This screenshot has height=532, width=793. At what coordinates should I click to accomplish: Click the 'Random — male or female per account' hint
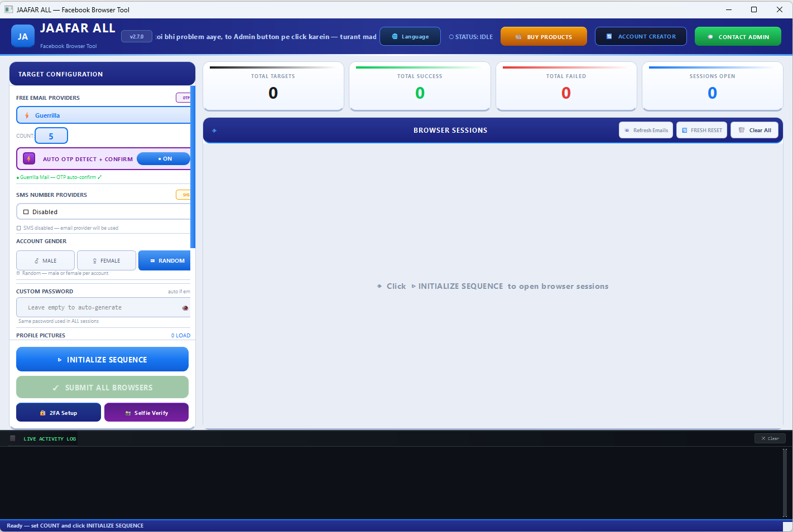click(63, 273)
